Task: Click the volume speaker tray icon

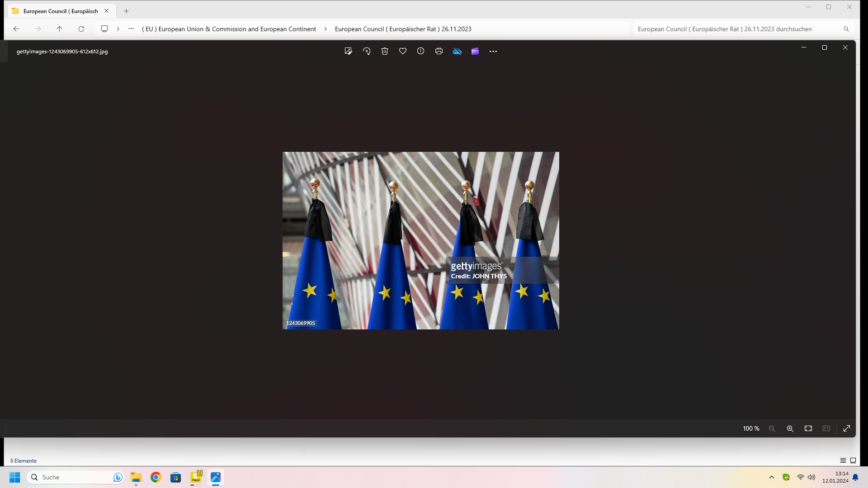Action: 811,478
